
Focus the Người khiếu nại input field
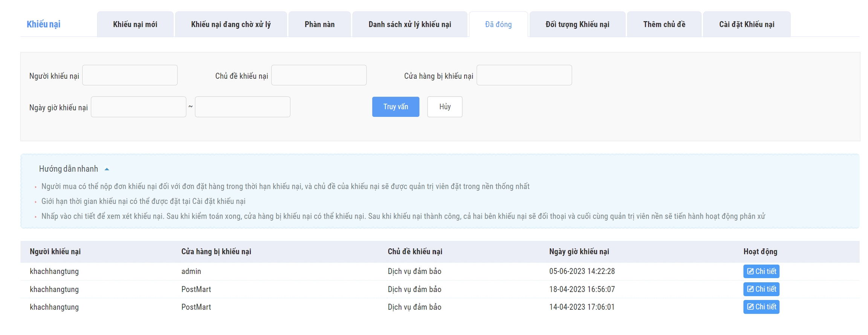tap(130, 75)
